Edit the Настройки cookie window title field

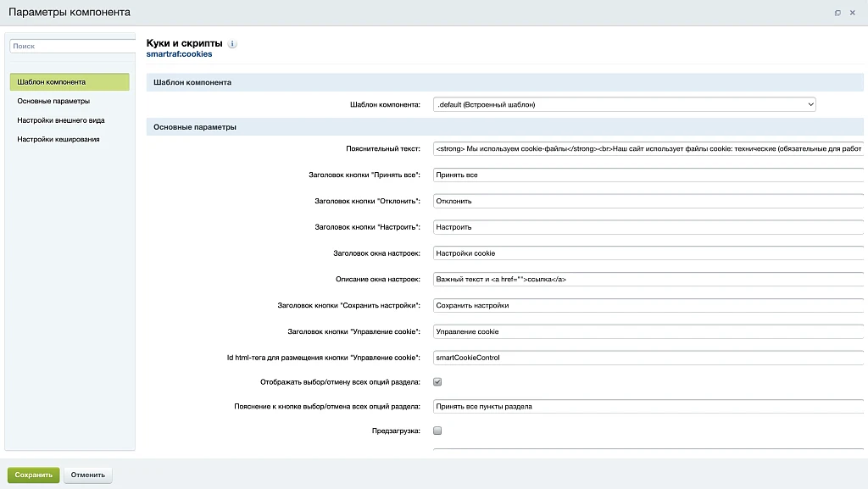click(648, 253)
